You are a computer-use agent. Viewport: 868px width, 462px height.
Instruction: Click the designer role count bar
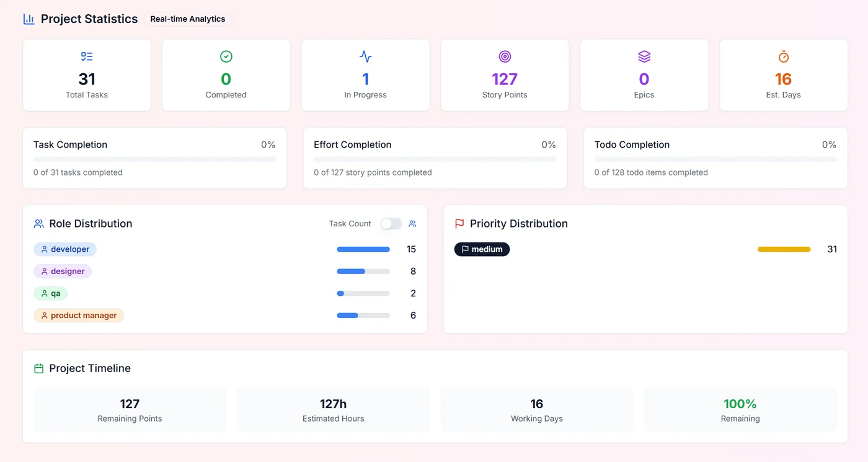(x=363, y=271)
